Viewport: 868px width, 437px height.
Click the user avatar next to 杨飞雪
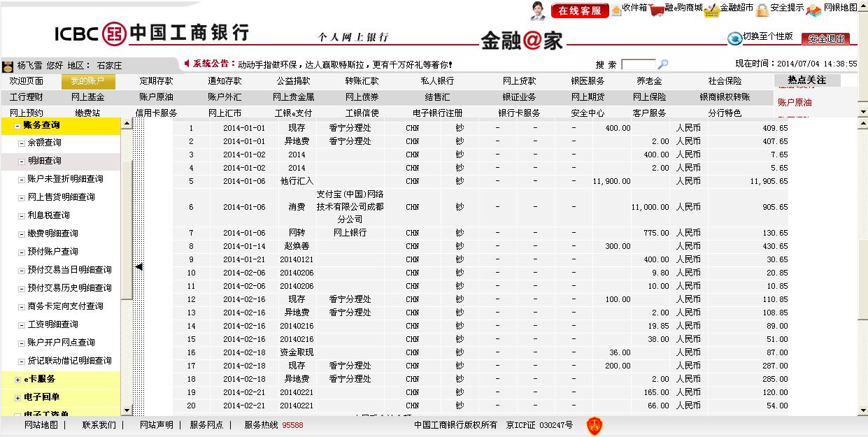(x=8, y=66)
